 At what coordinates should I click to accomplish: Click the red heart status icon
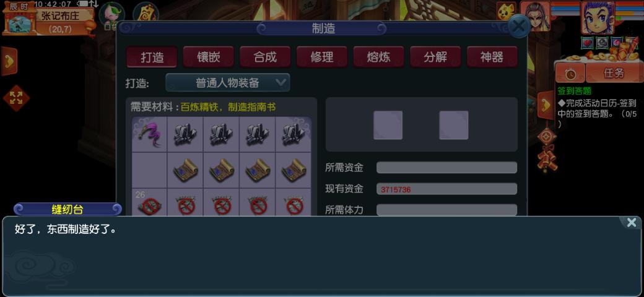[x=587, y=42]
